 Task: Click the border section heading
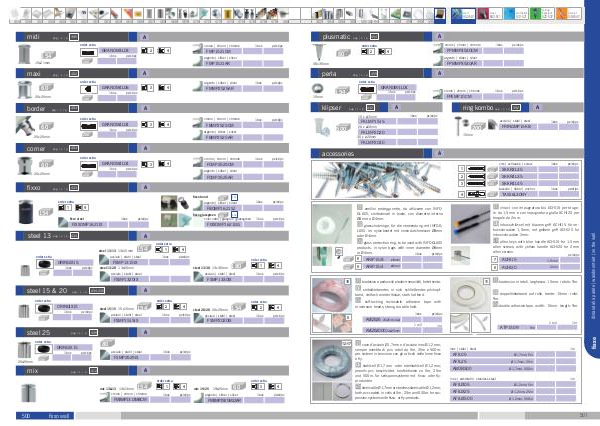[x=36, y=108]
